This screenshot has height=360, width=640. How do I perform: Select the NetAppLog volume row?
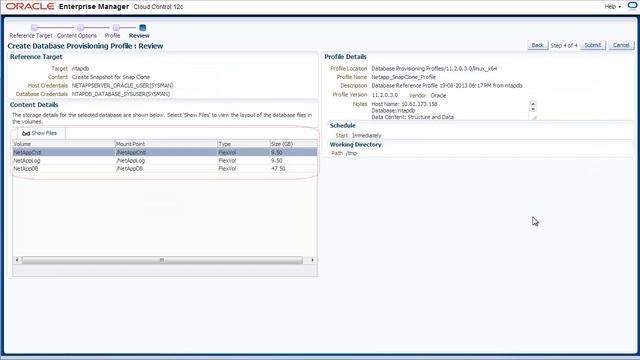tap(165, 160)
